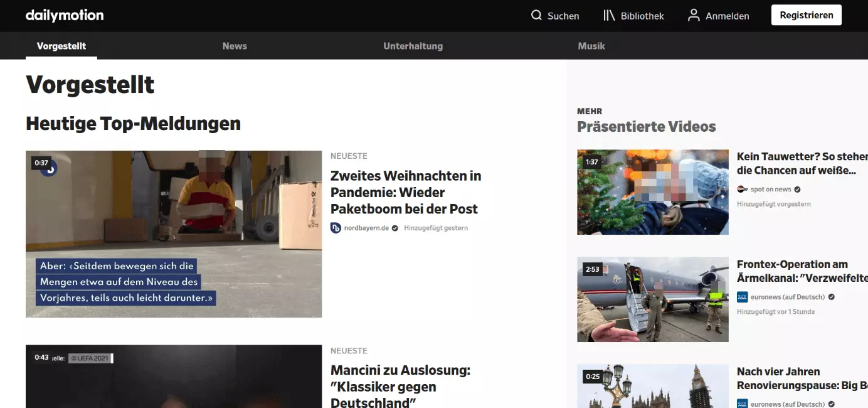Viewport: 868px width, 408px height.
Task: Click the nordbayern.de channel avatar icon
Action: 336,228
